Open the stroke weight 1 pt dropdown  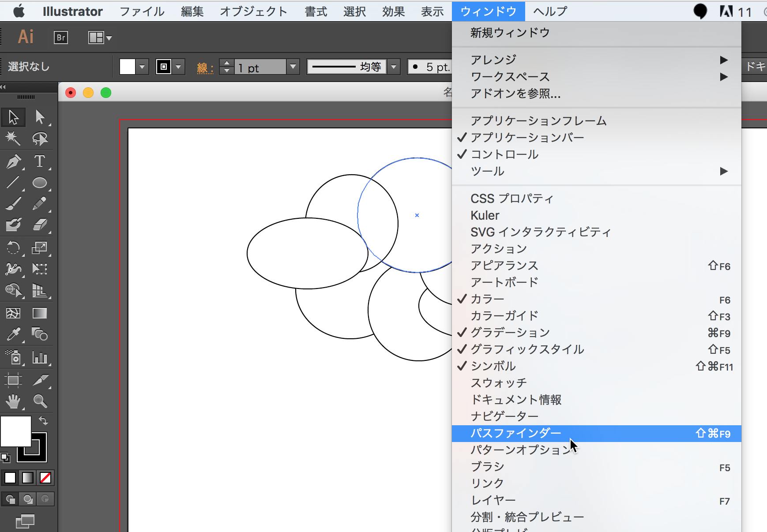(x=293, y=67)
